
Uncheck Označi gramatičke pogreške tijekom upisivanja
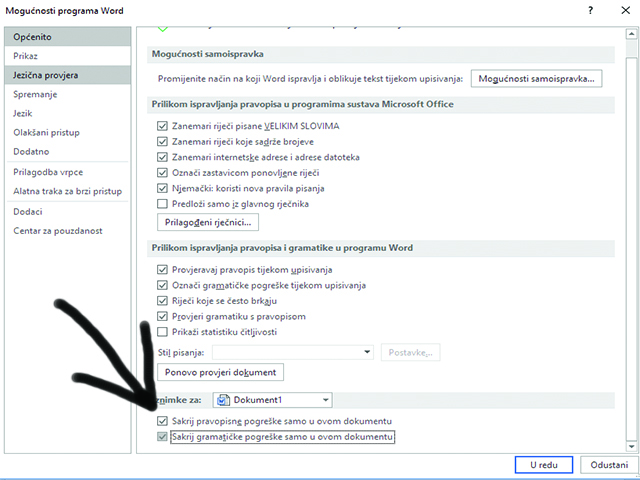coord(162,285)
